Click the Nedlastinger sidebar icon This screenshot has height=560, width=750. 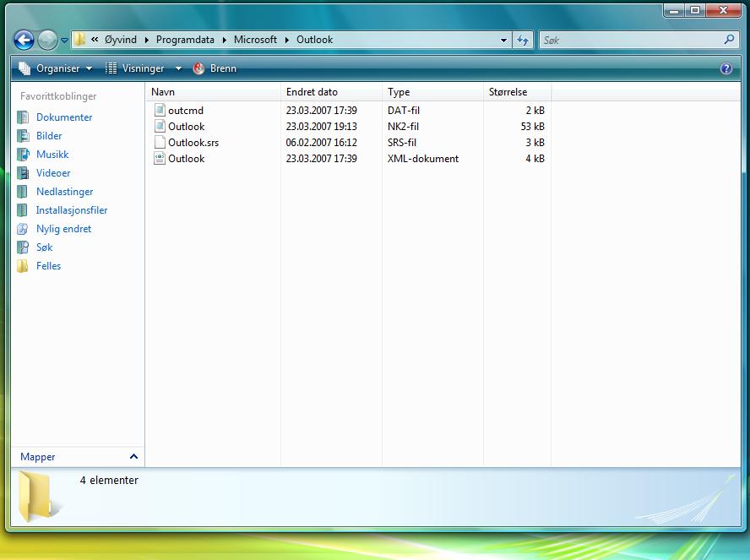tap(23, 192)
